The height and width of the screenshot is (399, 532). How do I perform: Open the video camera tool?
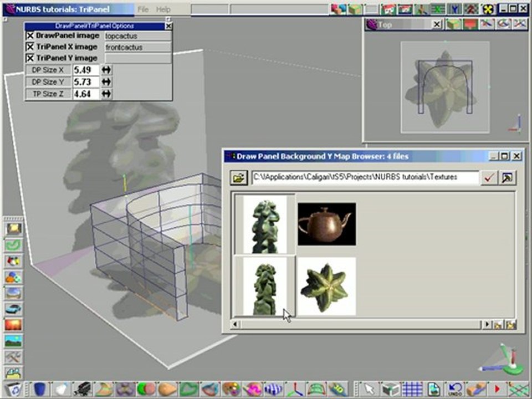click(83, 389)
